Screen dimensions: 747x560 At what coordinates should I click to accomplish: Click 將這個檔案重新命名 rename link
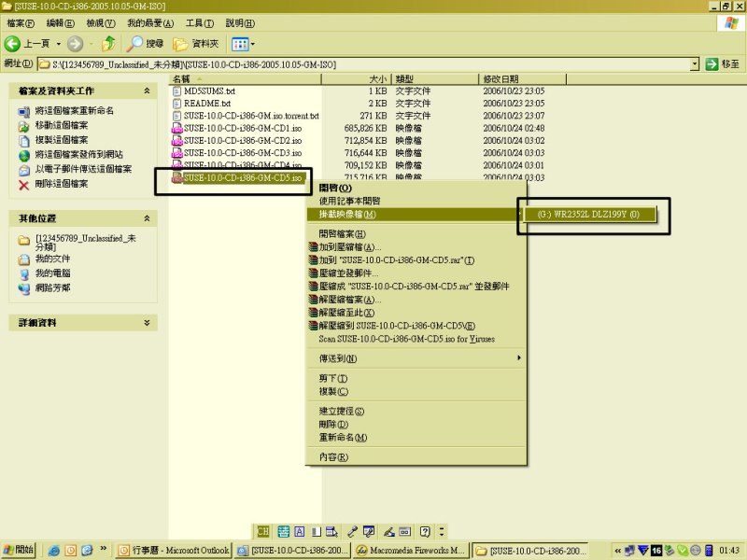tap(75, 110)
